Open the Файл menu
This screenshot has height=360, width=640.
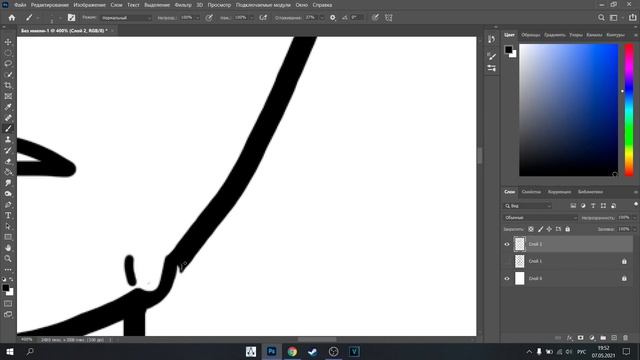click(20, 5)
